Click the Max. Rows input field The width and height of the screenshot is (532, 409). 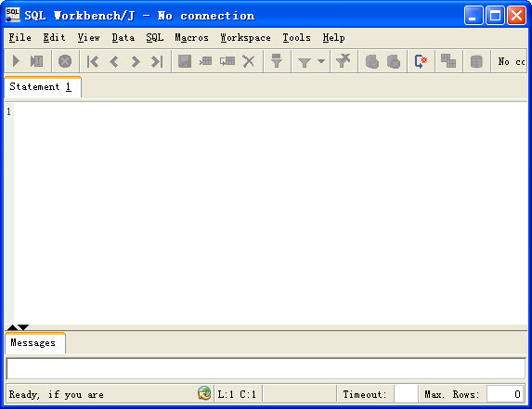(x=505, y=394)
